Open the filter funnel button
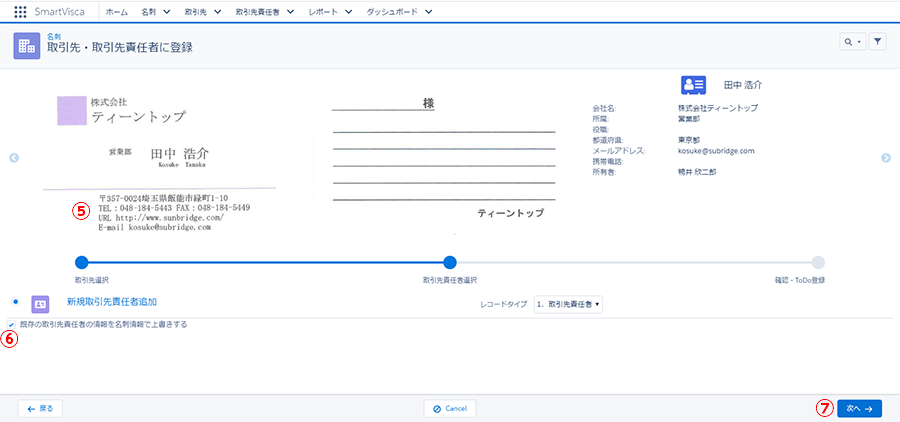Viewport: 900px width, 422px height. tap(878, 42)
